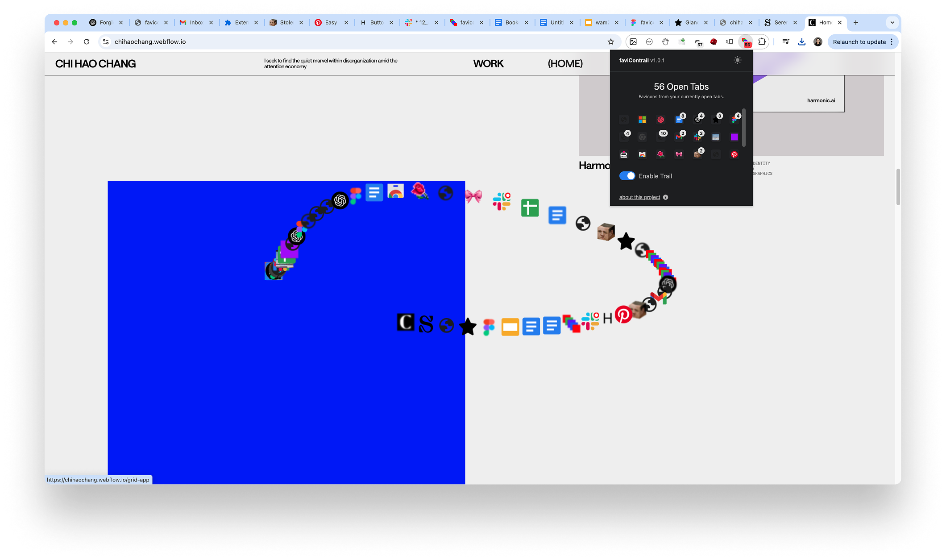The width and height of the screenshot is (946, 560).
Task: Close the Stole tab
Action: click(x=301, y=22)
